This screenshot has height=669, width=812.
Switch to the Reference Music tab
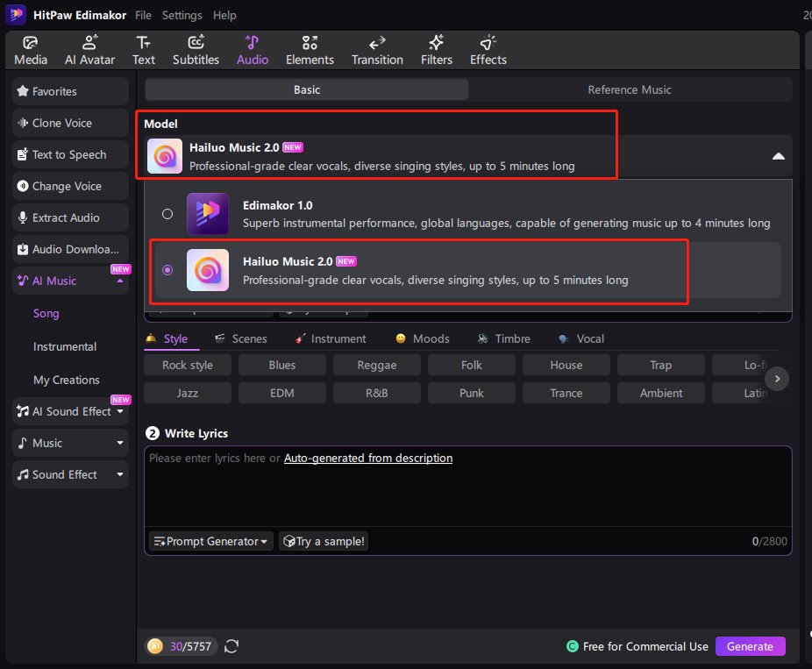pos(629,89)
